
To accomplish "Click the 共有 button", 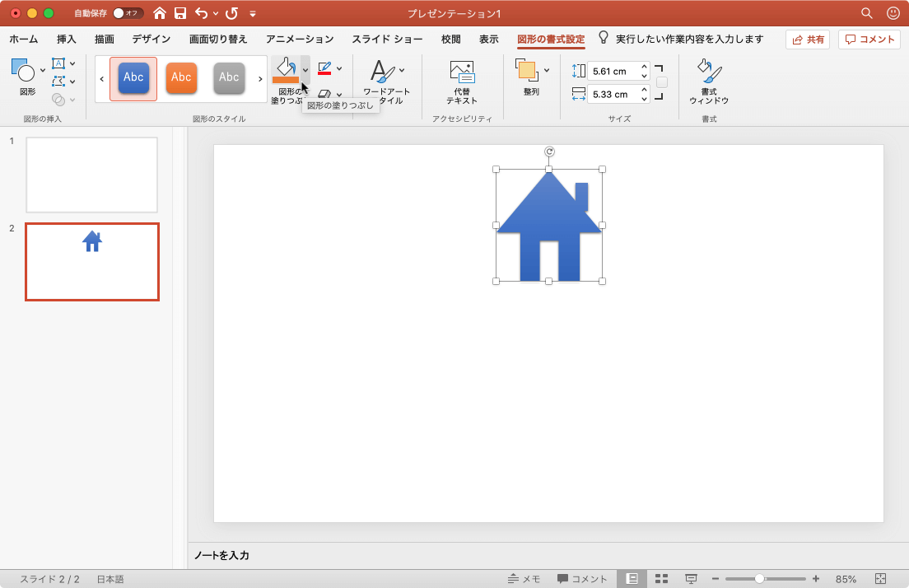I will [x=808, y=40].
